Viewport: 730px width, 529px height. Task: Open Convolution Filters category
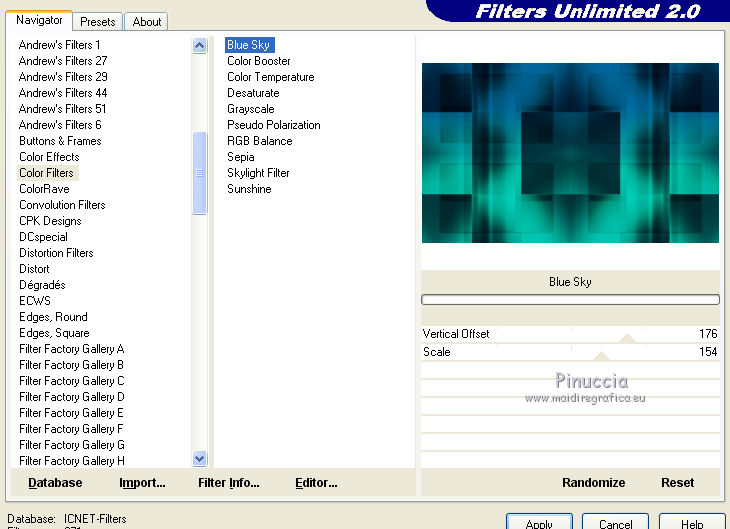62,204
